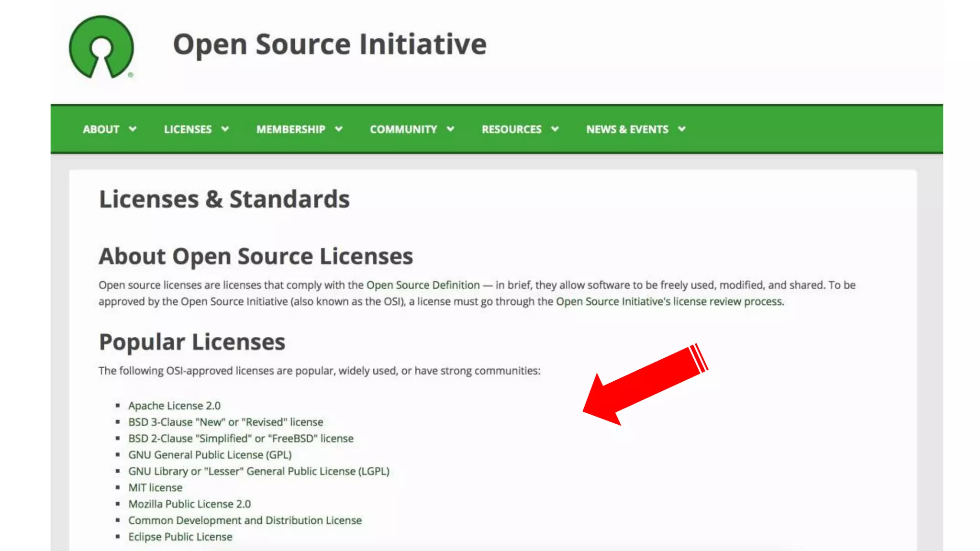
Task: Click the Open Source Initiative site title
Action: tap(329, 44)
